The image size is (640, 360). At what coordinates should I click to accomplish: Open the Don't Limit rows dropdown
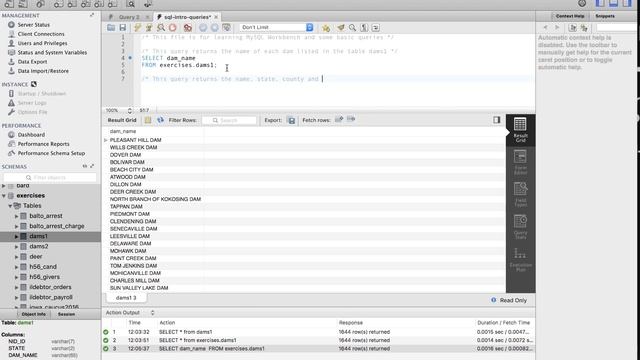point(277,27)
